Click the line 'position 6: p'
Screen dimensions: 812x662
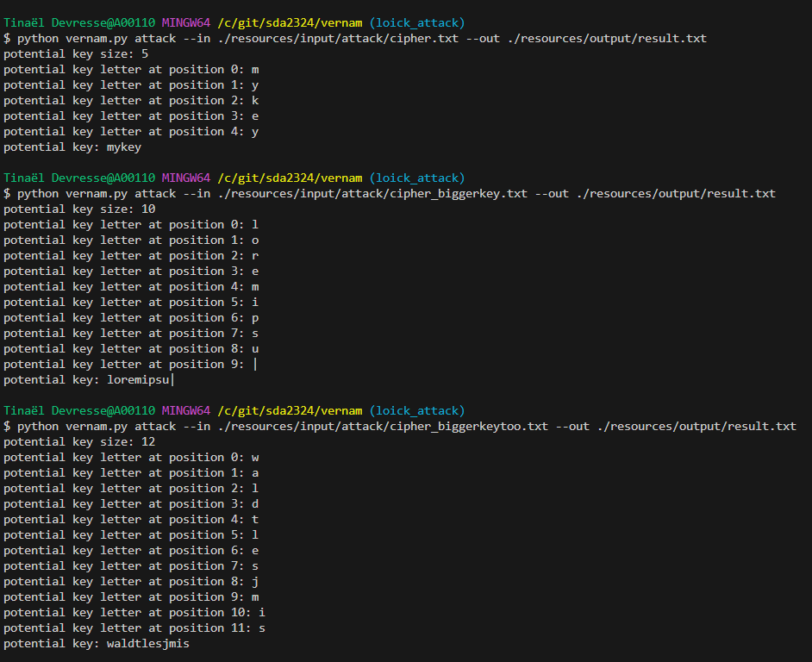[131, 318]
